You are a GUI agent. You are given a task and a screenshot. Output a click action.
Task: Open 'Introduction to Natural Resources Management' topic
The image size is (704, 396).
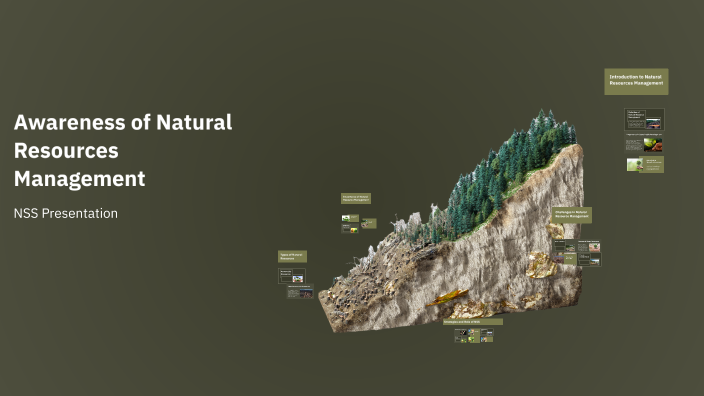click(x=636, y=81)
